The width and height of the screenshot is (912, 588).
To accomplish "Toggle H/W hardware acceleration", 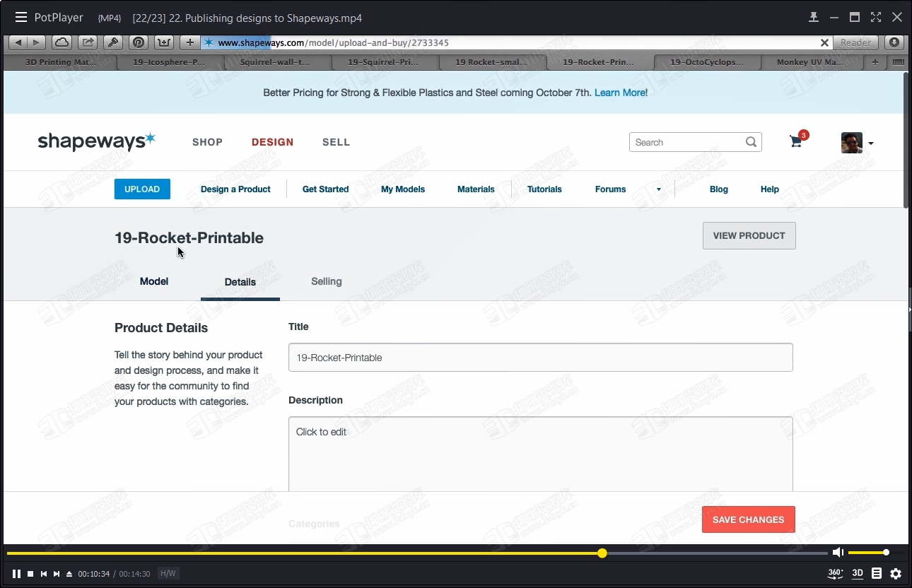I will [x=168, y=574].
